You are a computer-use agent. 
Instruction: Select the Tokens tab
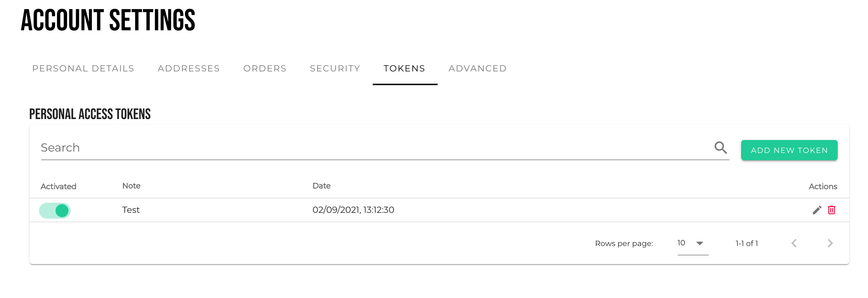click(x=404, y=69)
